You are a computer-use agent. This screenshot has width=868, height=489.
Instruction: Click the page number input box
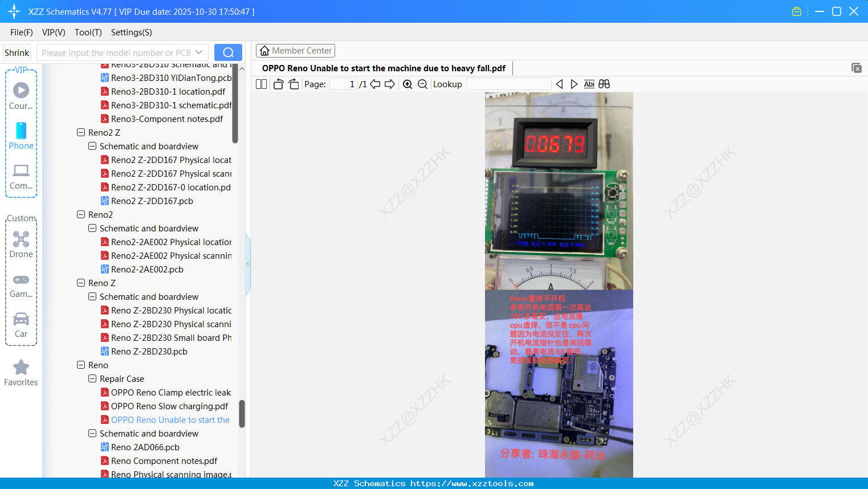(344, 84)
